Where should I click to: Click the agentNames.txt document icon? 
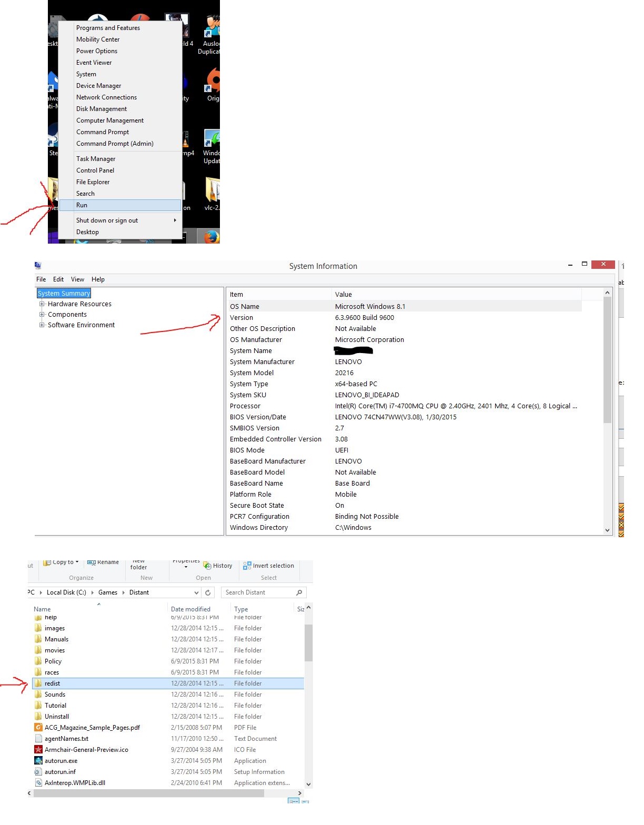[38, 738]
